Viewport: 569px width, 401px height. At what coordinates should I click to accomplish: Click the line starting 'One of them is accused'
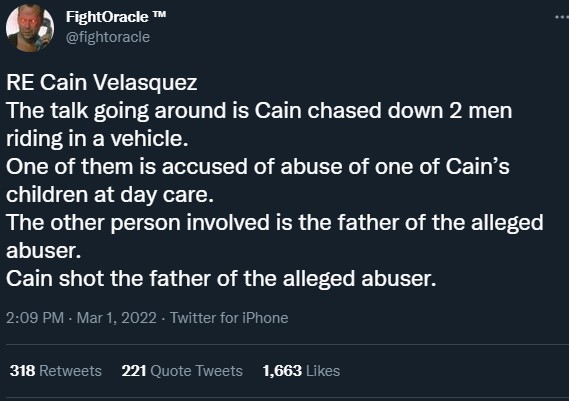coord(258,166)
